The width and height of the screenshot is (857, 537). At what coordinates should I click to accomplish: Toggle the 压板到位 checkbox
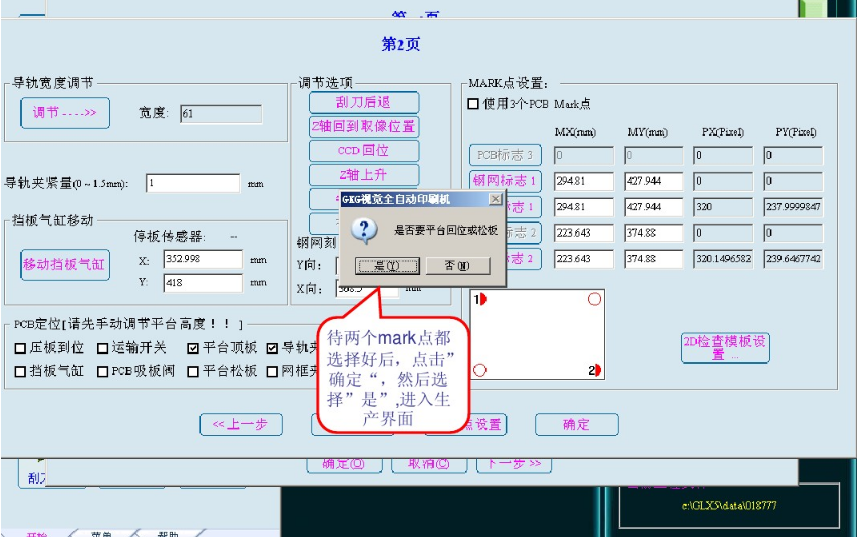[x=20, y=349]
